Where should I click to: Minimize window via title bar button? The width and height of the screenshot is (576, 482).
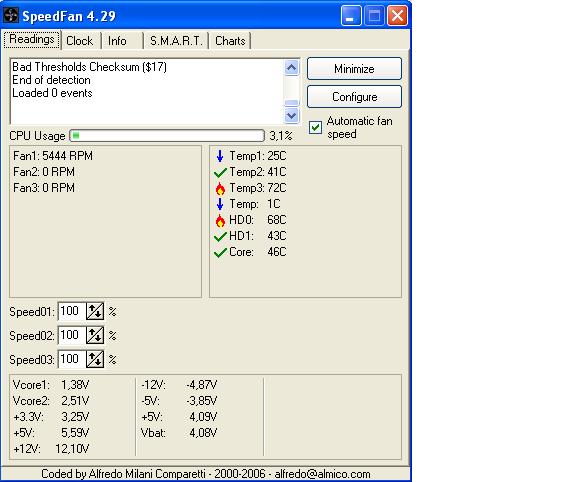(x=351, y=16)
